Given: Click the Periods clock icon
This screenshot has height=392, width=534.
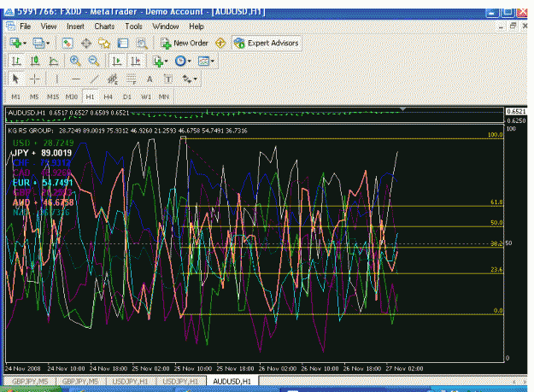Looking at the screenshot, I should [x=180, y=61].
